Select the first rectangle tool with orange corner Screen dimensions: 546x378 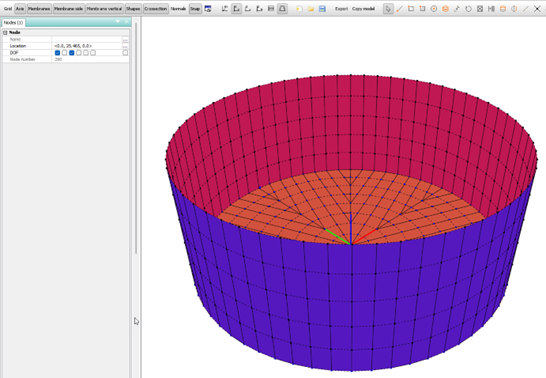(411, 9)
